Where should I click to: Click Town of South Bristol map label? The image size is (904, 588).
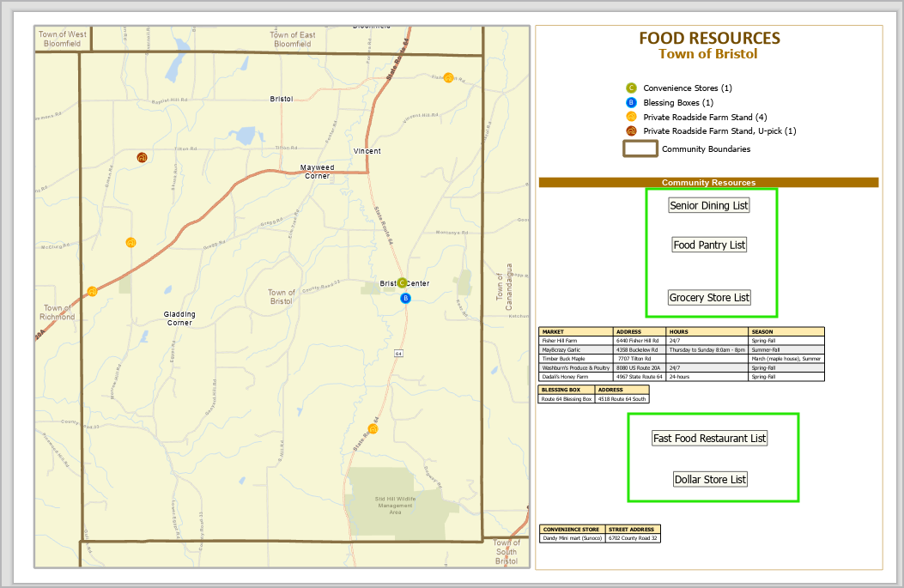tap(507, 552)
